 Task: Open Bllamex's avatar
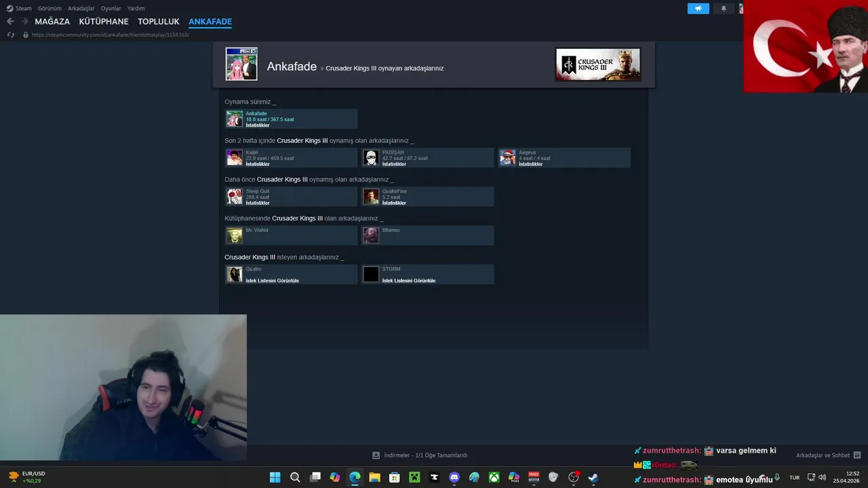coord(371,235)
